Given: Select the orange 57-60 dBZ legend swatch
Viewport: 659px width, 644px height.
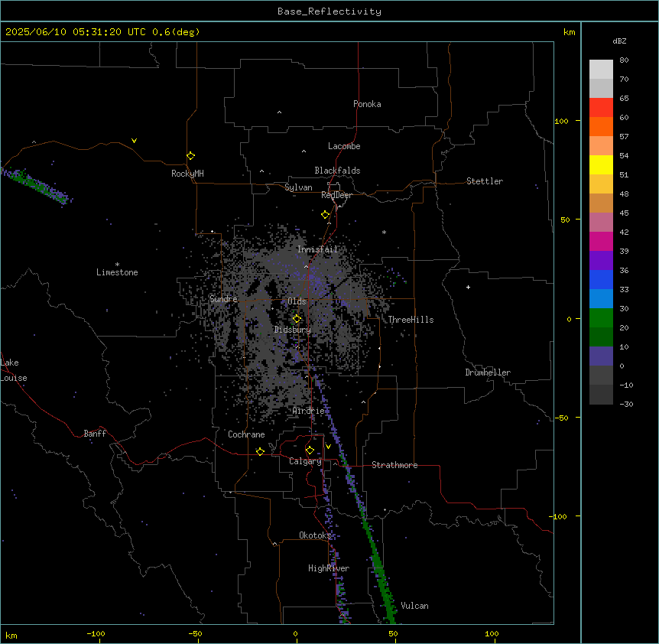Looking at the screenshot, I should coord(601,126).
